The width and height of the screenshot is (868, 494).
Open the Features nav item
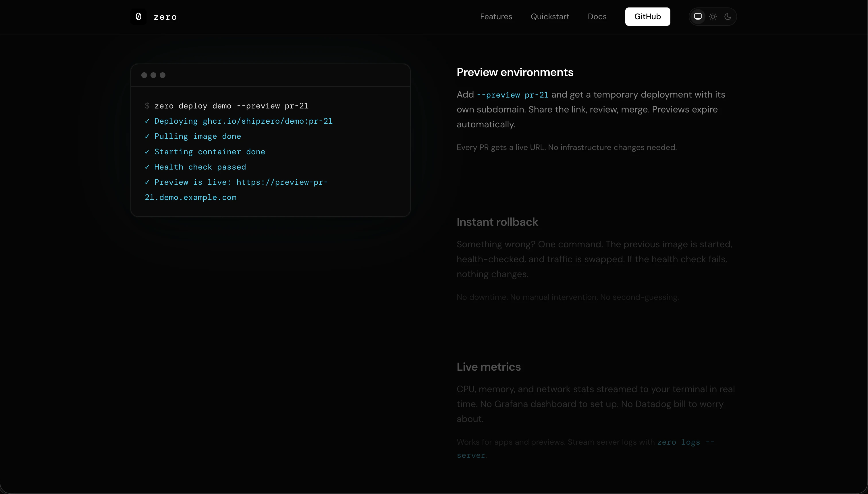(496, 16)
